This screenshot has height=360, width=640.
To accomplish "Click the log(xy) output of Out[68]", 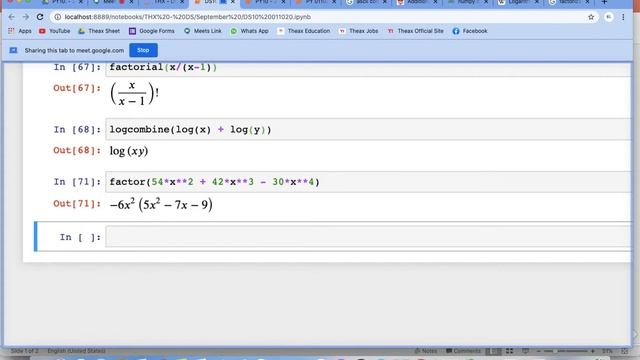I will (x=129, y=151).
